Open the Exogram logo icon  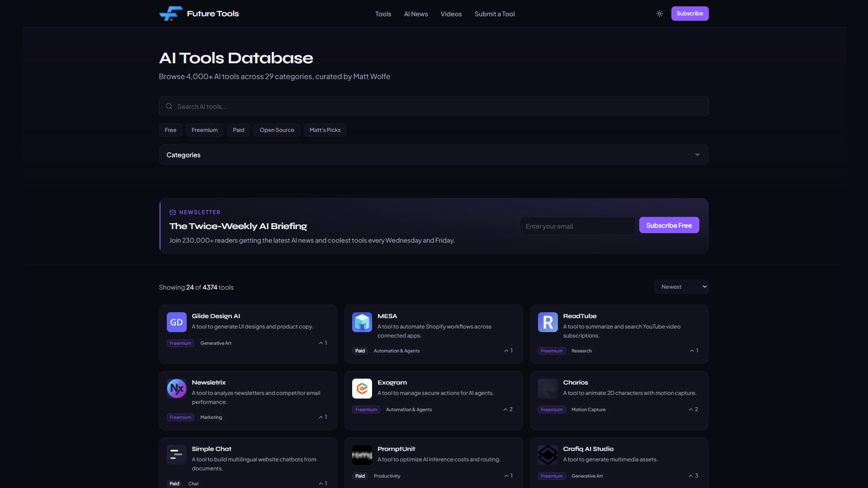point(362,389)
